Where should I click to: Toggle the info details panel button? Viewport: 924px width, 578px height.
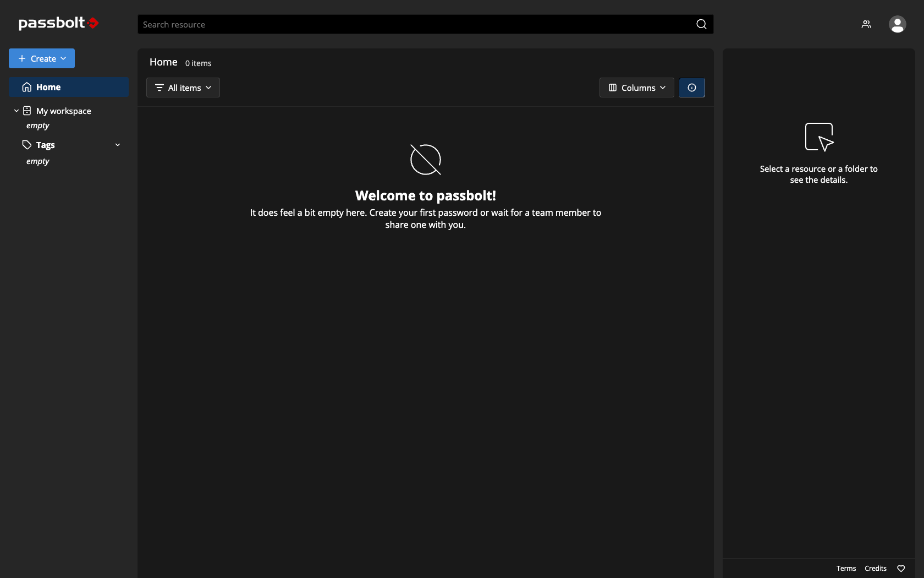[x=692, y=88]
